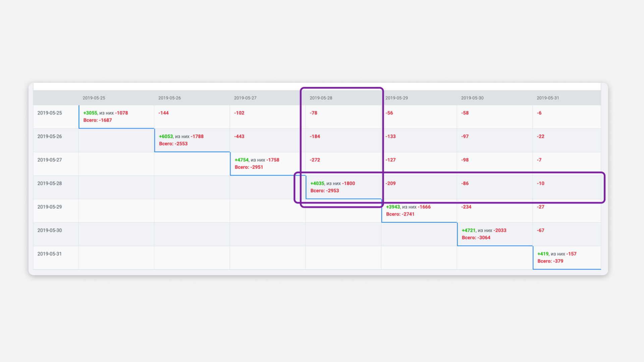Image resolution: width=644 pixels, height=362 pixels.
Task: Select the -67 value cell
Action: [x=540, y=230]
